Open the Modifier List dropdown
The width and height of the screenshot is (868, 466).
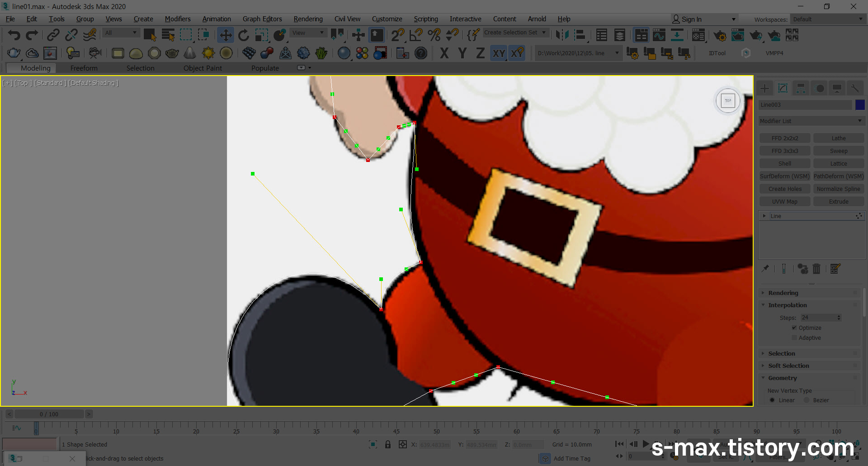tap(811, 121)
